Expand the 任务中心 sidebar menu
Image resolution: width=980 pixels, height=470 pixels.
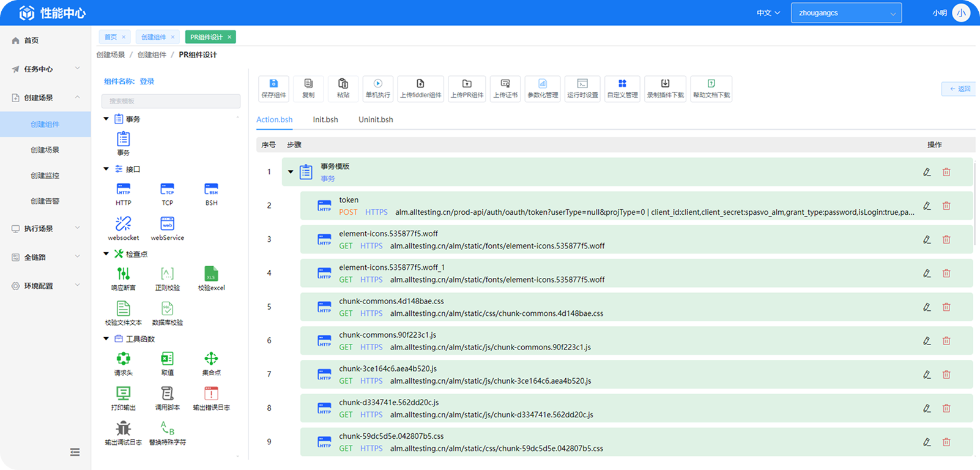coord(45,69)
